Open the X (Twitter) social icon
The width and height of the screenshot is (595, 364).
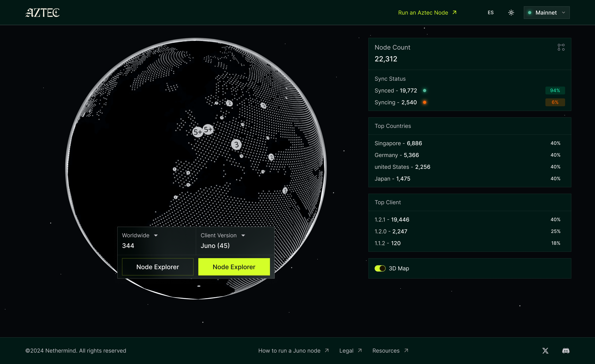coord(545,351)
